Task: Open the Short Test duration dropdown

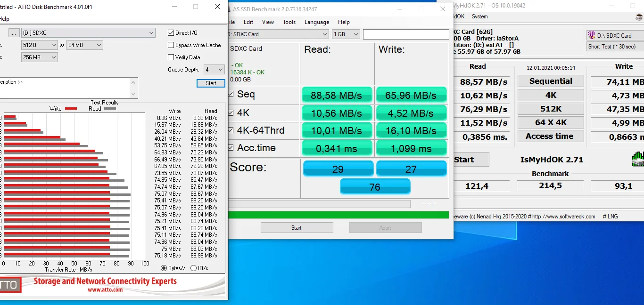Action: click(615, 47)
